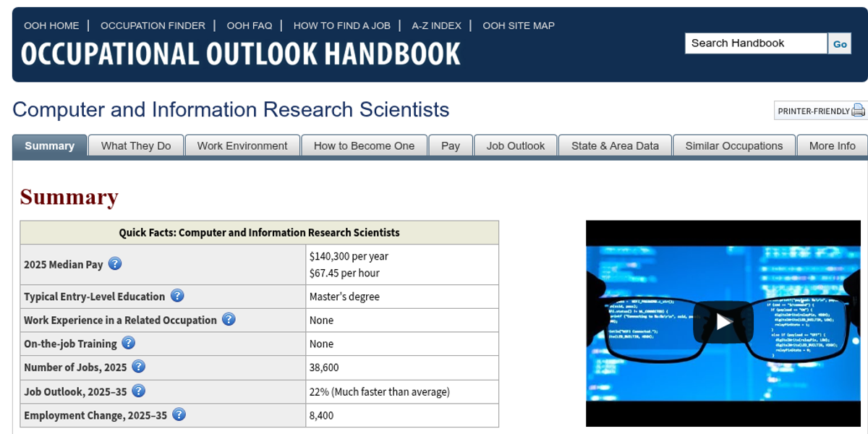Viewport: 868px width, 434px height.
Task: Open help icon for Employment Change, 2025–35
Action: tap(179, 414)
